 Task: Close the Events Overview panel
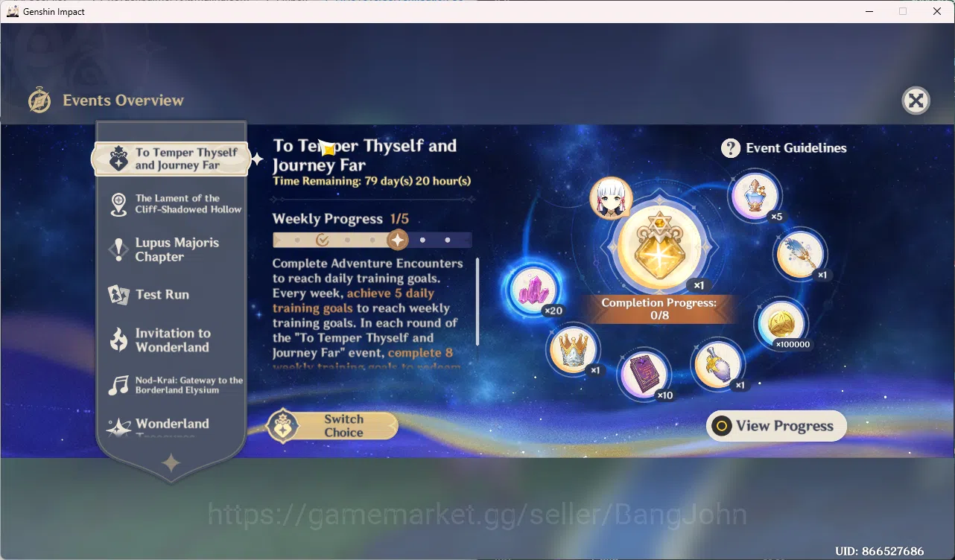[x=916, y=101]
